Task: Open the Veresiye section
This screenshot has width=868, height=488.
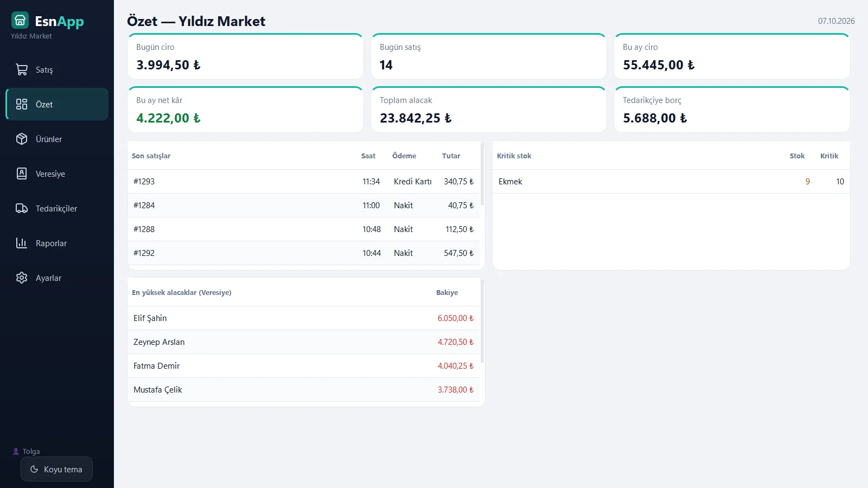Action: [x=57, y=174]
